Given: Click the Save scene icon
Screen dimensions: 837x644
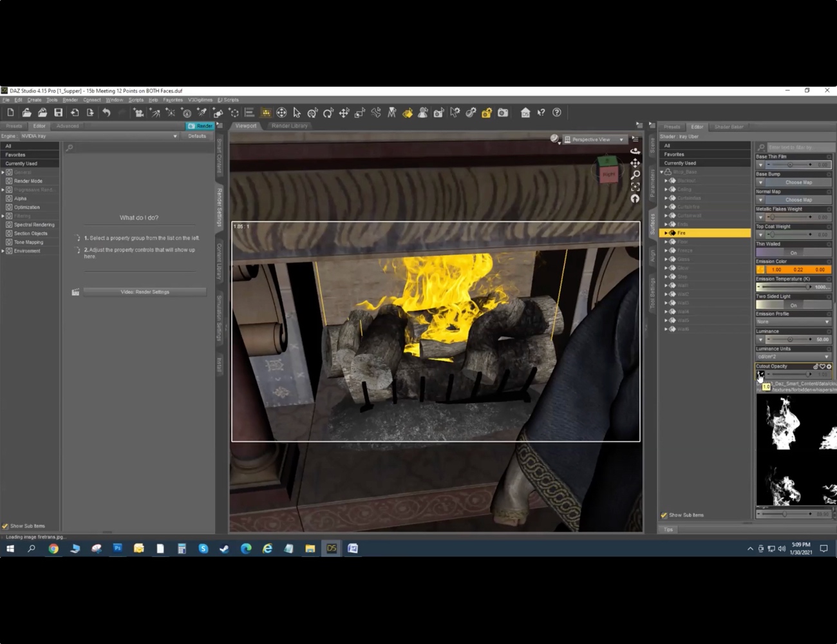Looking at the screenshot, I should 58,113.
